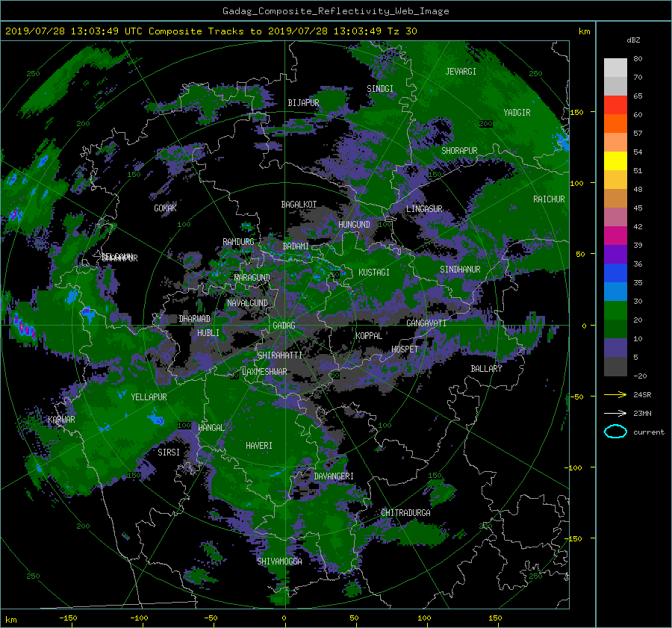Click the light blue 30-35 dBZ swatch

click(x=615, y=291)
